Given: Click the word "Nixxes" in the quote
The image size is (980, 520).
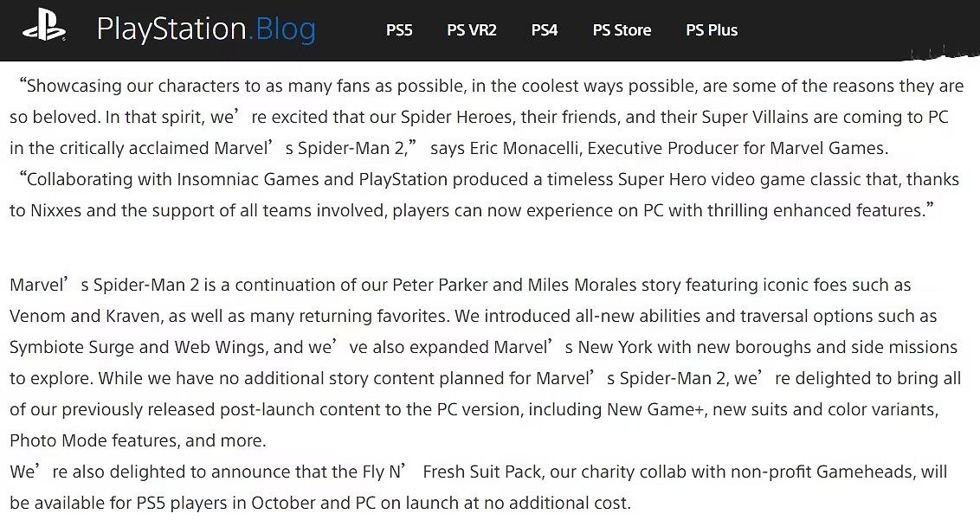Looking at the screenshot, I should (x=57, y=210).
